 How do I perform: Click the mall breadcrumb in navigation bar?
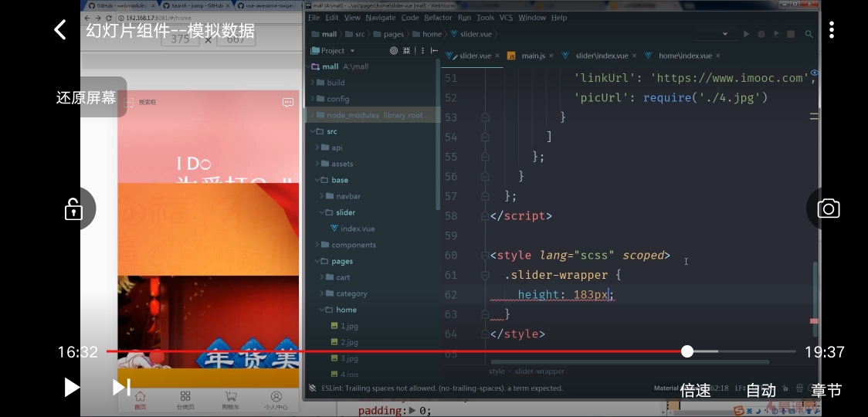tap(324, 34)
